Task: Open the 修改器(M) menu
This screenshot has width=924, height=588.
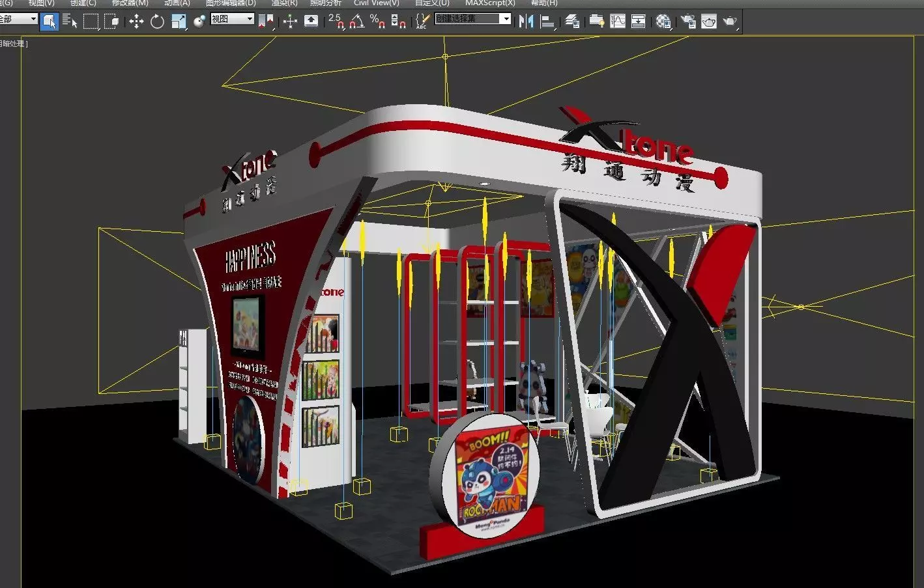Action: (130, 3)
